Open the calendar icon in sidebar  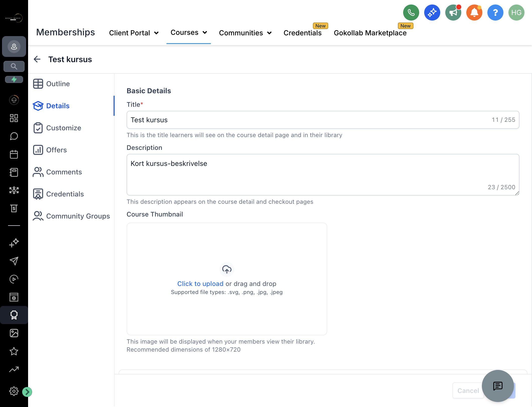pos(14,154)
